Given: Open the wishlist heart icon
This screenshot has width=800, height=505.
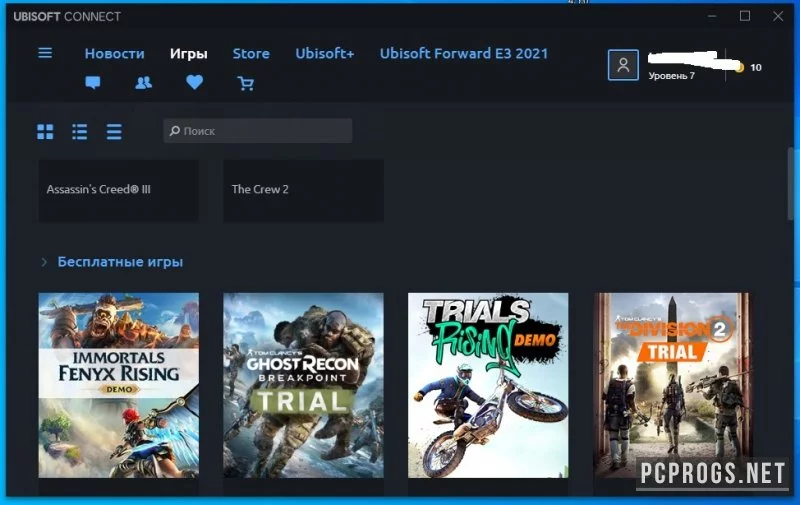Looking at the screenshot, I should click(194, 82).
